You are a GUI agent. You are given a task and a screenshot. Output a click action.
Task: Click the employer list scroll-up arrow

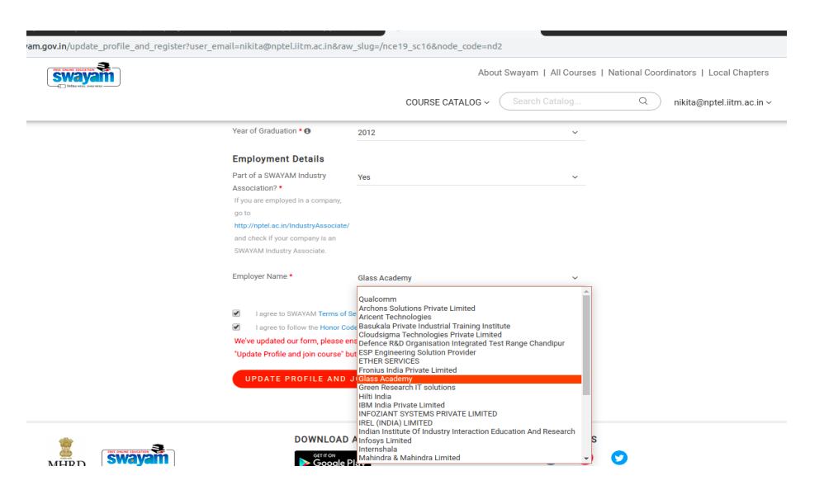coord(586,291)
